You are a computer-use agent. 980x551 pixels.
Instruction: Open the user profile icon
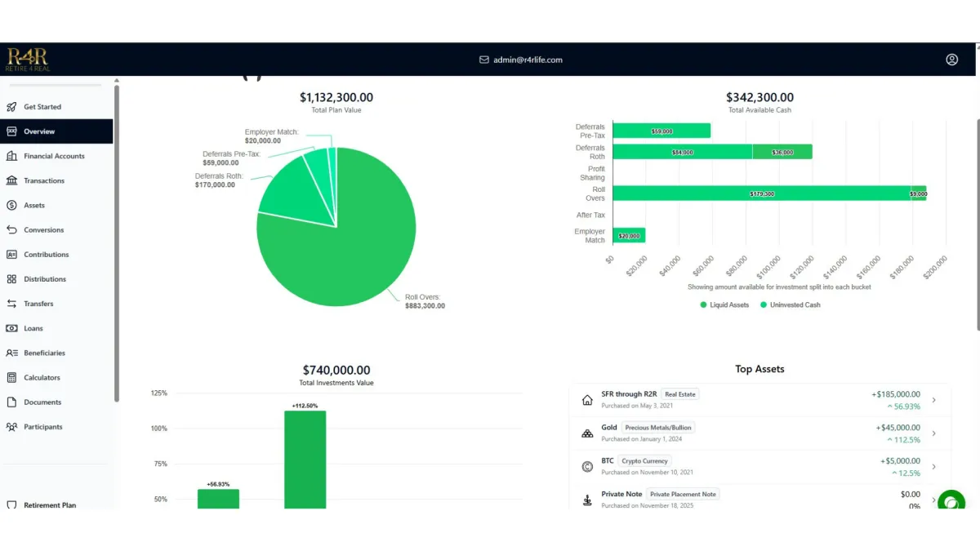pyautogui.click(x=951, y=60)
